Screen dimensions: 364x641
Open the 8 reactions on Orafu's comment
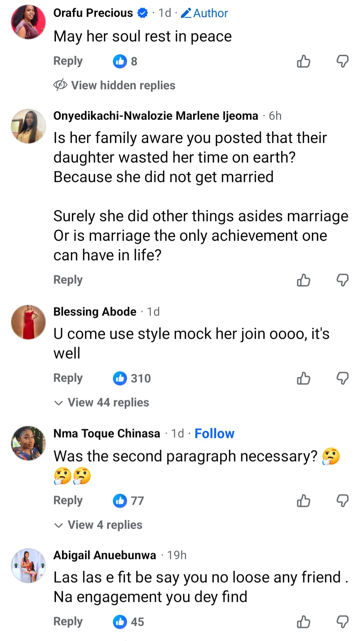tap(125, 61)
